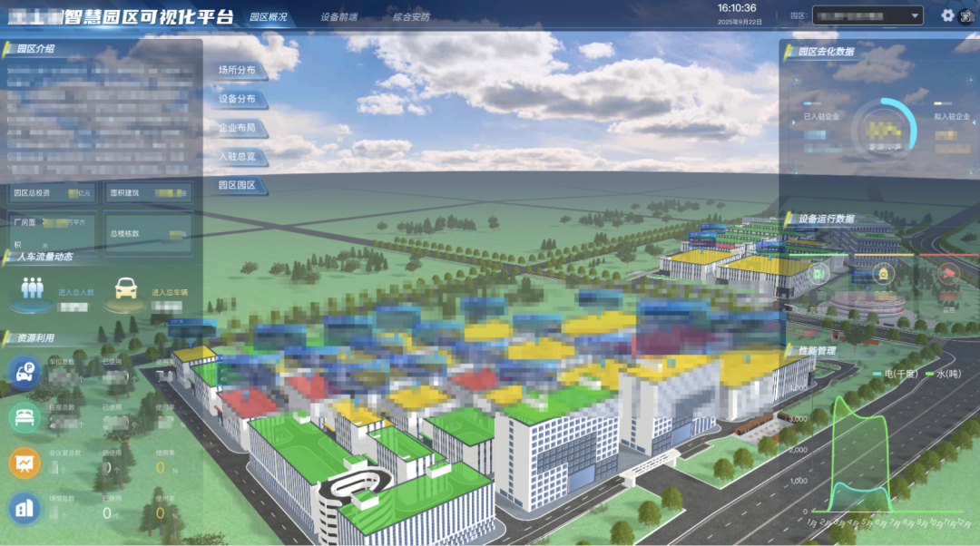The image size is (980, 546).
Task: Click the 总楼栋数 stat card
Action: (148, 234)
